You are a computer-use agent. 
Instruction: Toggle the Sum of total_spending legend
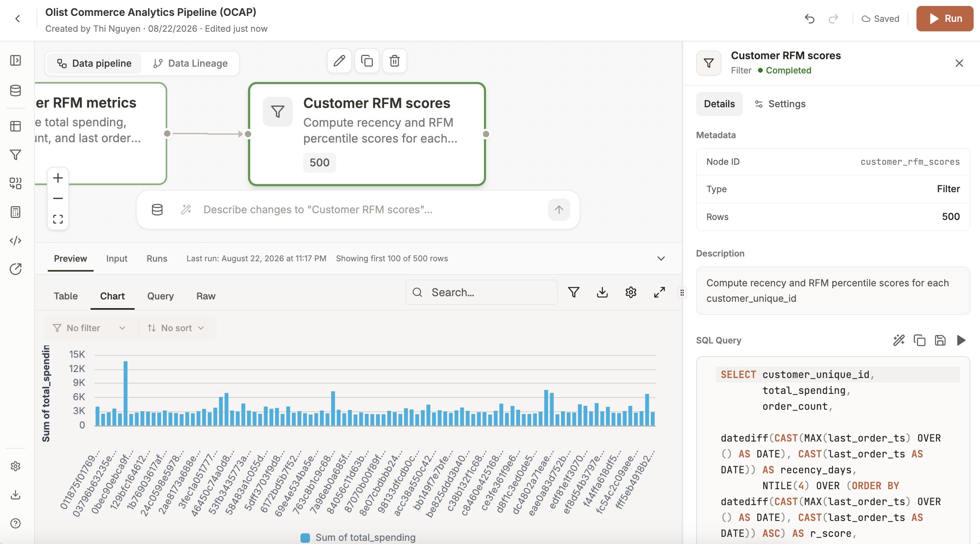(358, 538)
